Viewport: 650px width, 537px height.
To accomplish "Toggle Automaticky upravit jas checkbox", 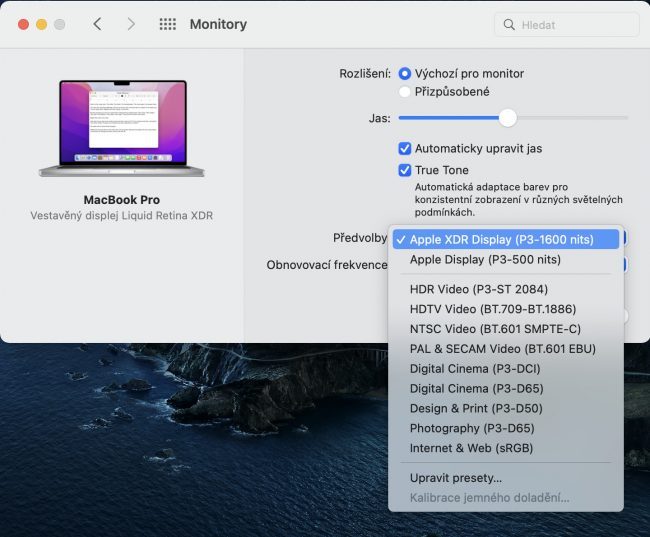I will [405, 148].
